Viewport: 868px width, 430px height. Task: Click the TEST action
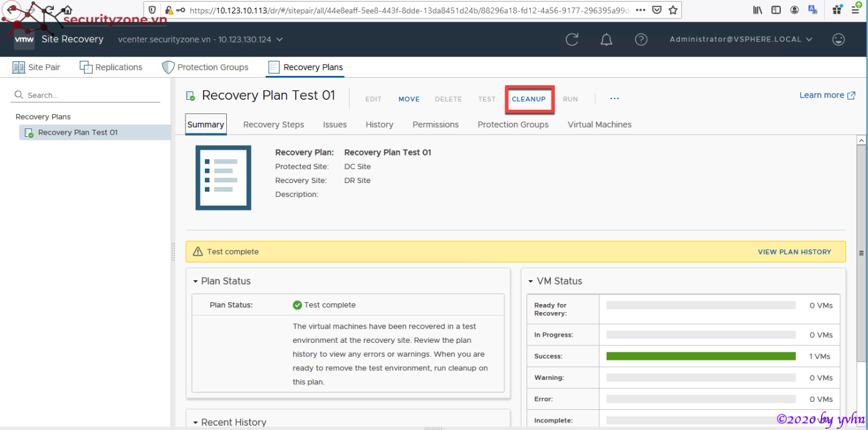click(487, 99)
